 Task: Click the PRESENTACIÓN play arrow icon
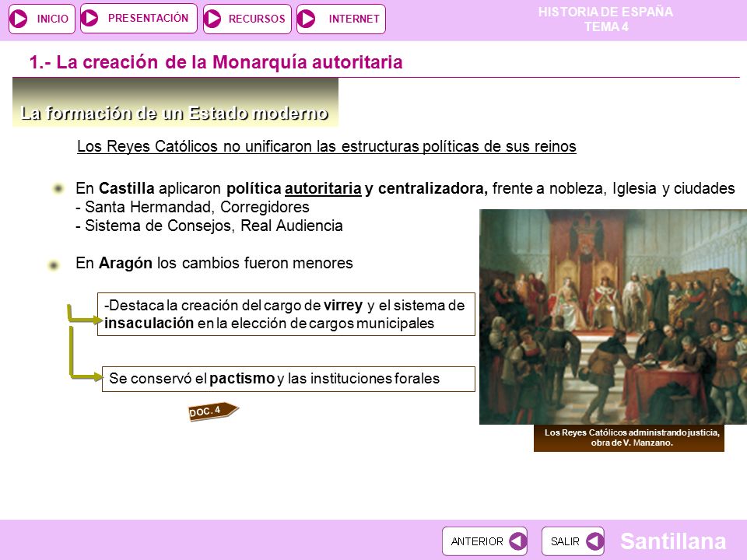pos(89,18)
